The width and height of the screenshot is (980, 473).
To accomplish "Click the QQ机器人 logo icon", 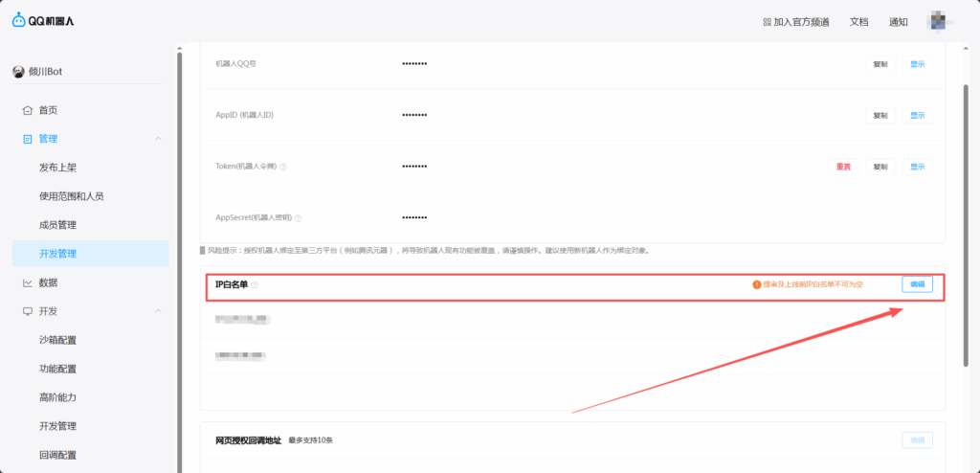I will (x=19, y=21).
